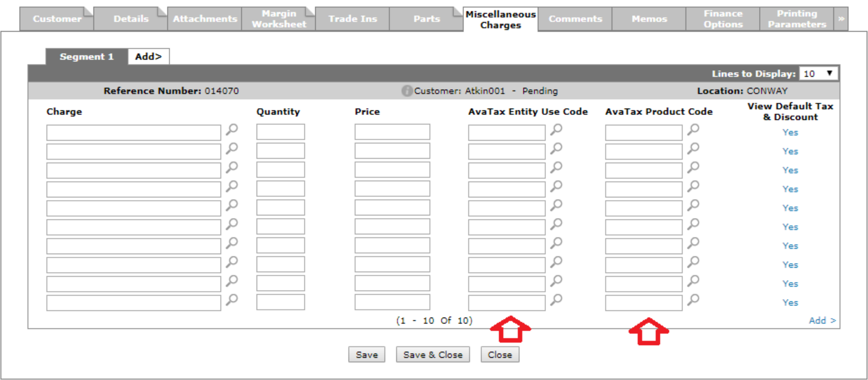
Task: Select the Segment 1 tab
Action: (86, 57)
